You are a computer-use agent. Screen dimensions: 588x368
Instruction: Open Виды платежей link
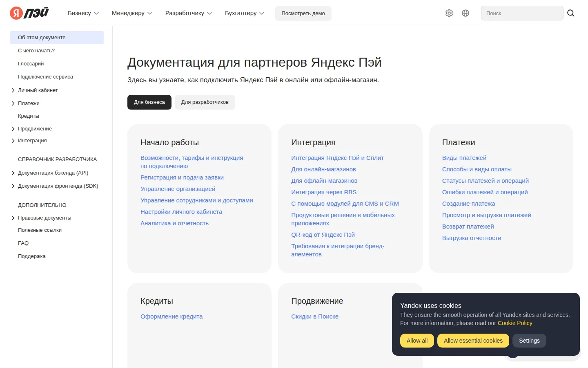pos(464,158)
